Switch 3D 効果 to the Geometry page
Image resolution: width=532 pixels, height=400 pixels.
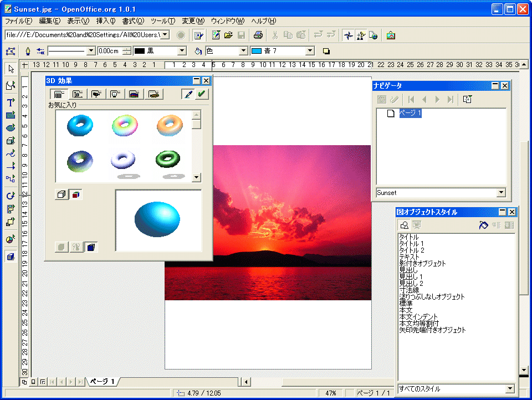click(78, 94)
